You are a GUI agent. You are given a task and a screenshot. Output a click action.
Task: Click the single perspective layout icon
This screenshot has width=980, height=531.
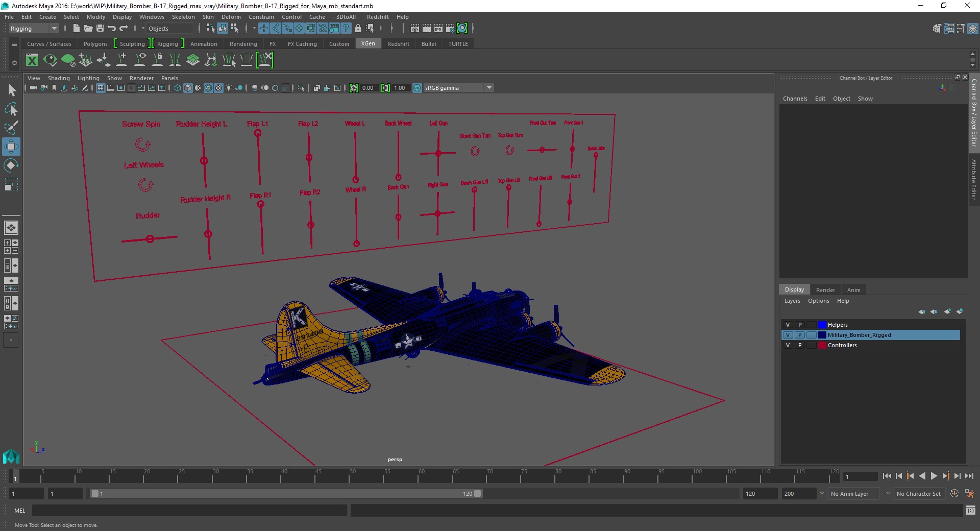tap(11, 228)
